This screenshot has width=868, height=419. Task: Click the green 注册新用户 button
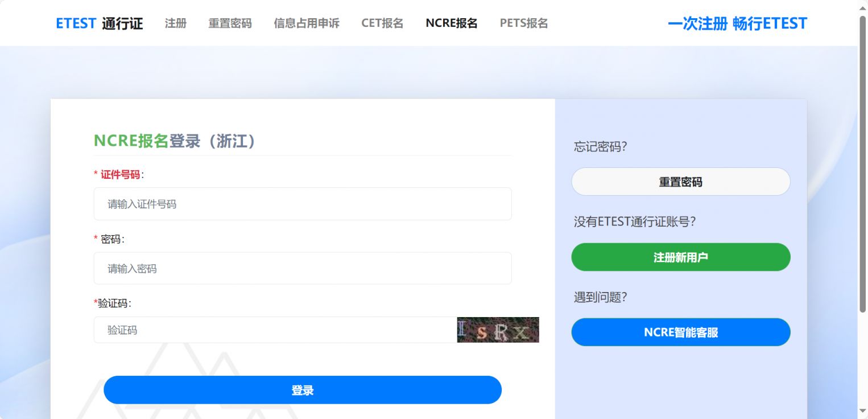pyautogui.click(x=681, y=257)
